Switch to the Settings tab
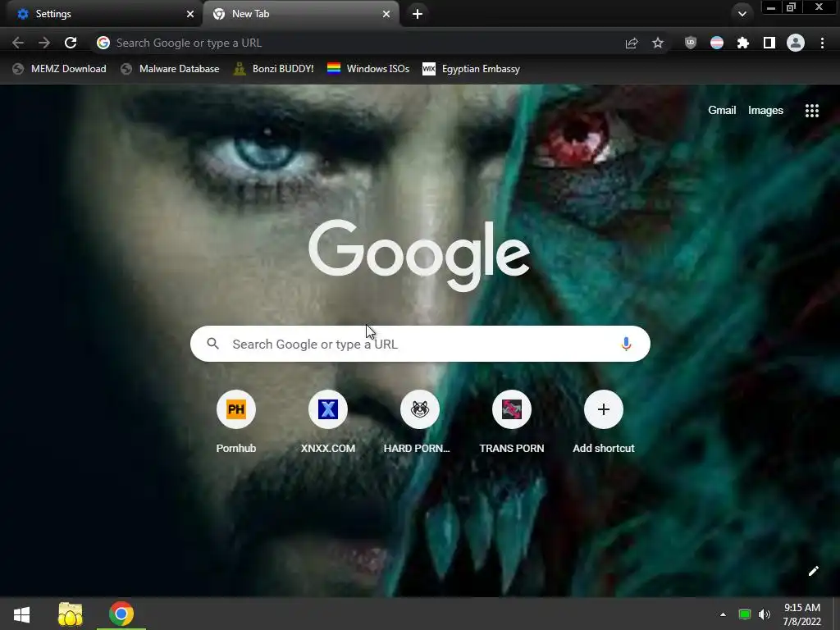The width and height of the screenshot is (840, 630). coord(102,14)
